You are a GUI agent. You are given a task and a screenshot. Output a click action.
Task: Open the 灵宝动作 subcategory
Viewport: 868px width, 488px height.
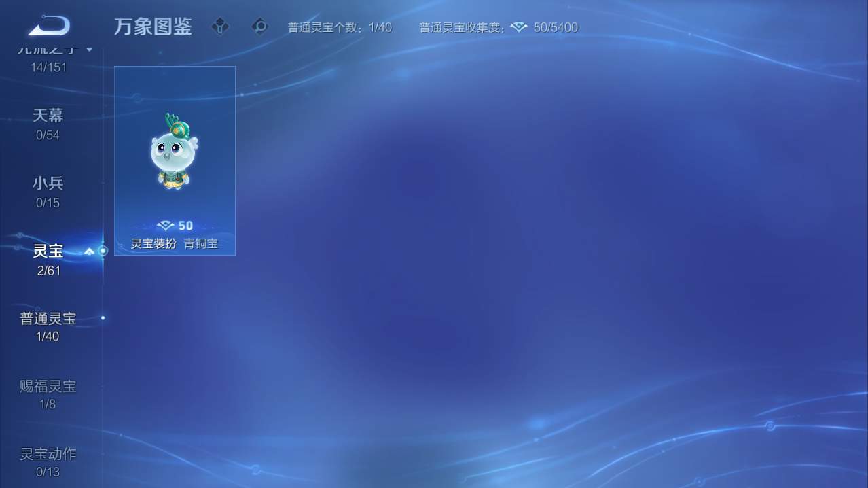(x=48, y=453)
